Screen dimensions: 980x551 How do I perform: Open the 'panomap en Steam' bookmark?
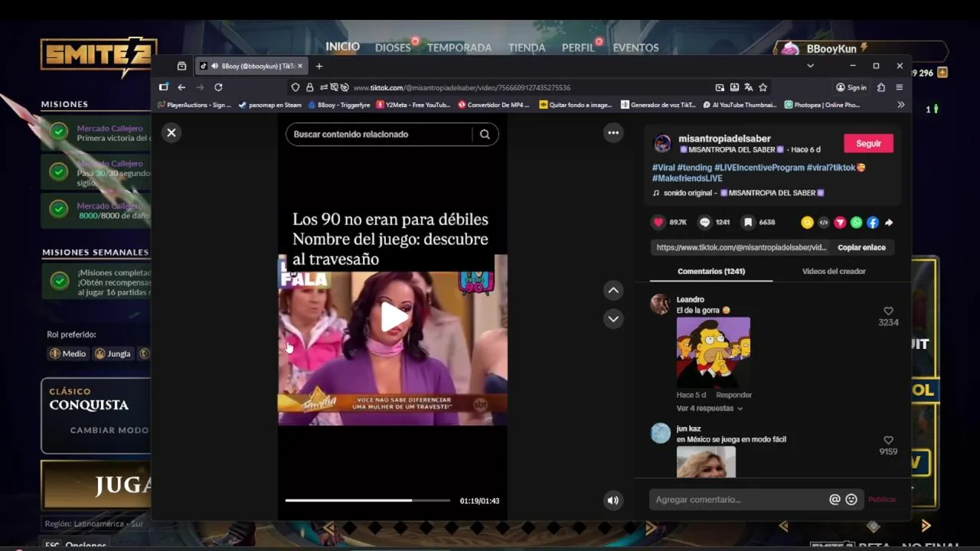click(269, 105)
